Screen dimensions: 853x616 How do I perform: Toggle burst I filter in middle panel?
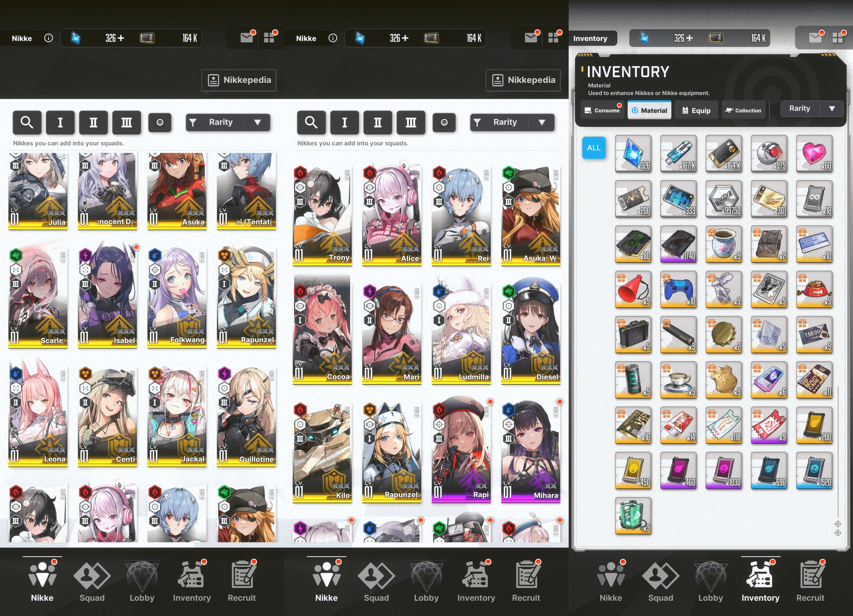click(345, 122)
